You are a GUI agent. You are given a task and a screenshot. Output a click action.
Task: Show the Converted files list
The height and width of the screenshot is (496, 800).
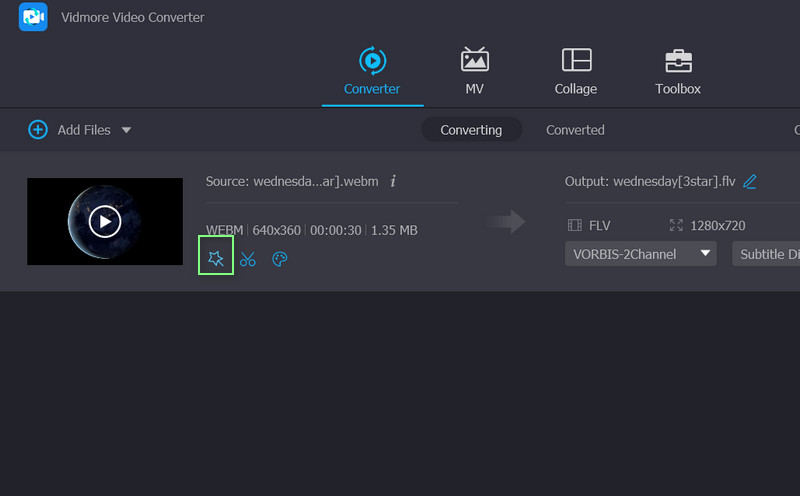pos(575,130)
